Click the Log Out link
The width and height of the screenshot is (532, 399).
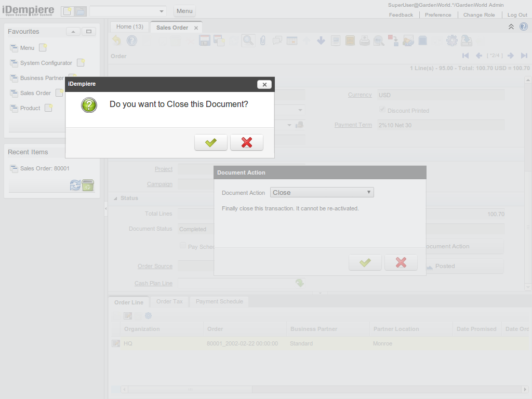pos(517,15)
